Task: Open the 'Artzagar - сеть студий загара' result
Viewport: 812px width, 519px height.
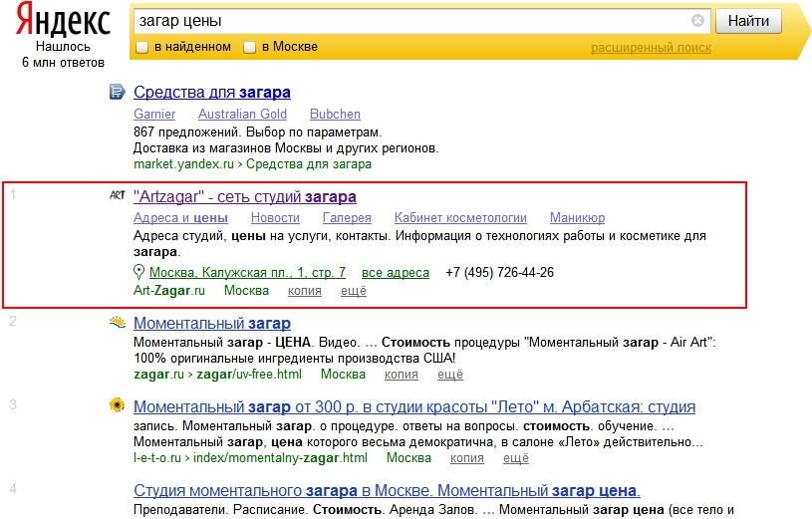Action: tap(245, 197)
